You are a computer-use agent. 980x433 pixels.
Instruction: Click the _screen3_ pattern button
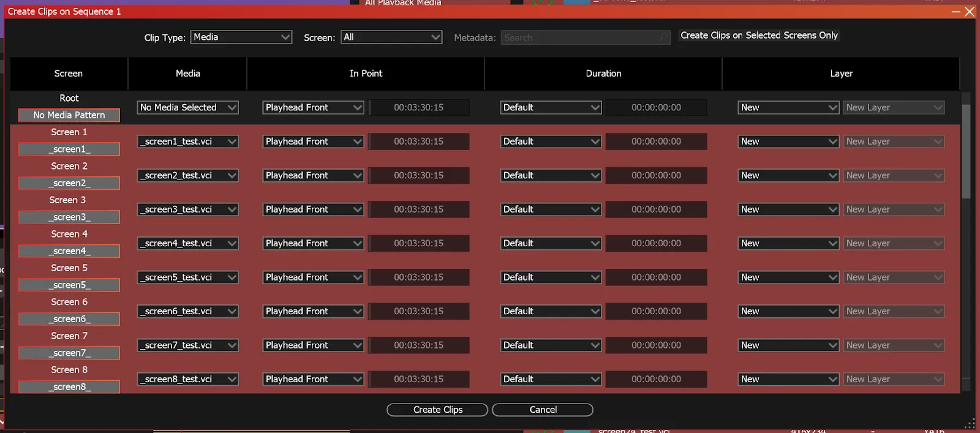point(69,217)
